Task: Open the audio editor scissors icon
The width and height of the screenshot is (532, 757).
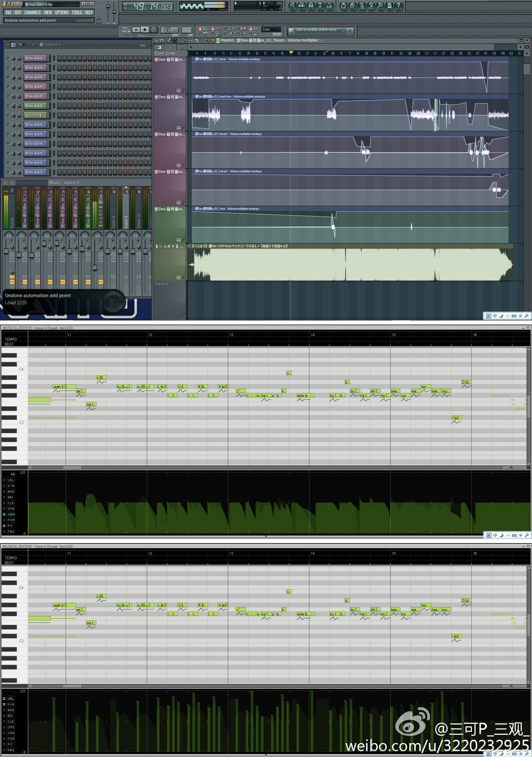Action: 371,5
